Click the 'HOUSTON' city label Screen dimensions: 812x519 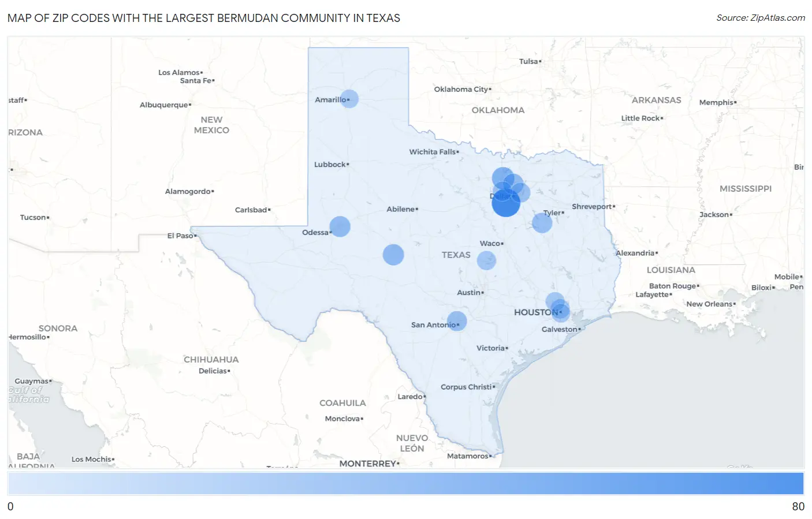coord(537,312)
